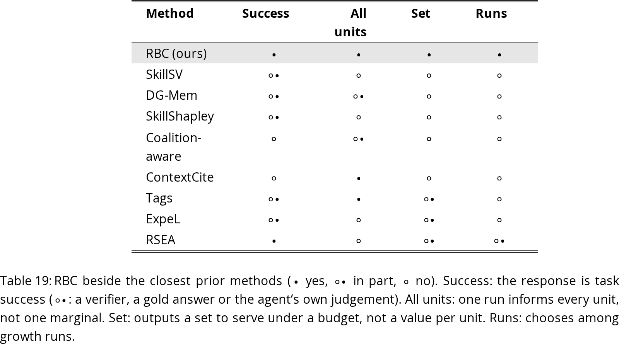Click the Success column header
The height and width of the screenshot is (364, 619).
pyautogui.click(x=265, y=14)
